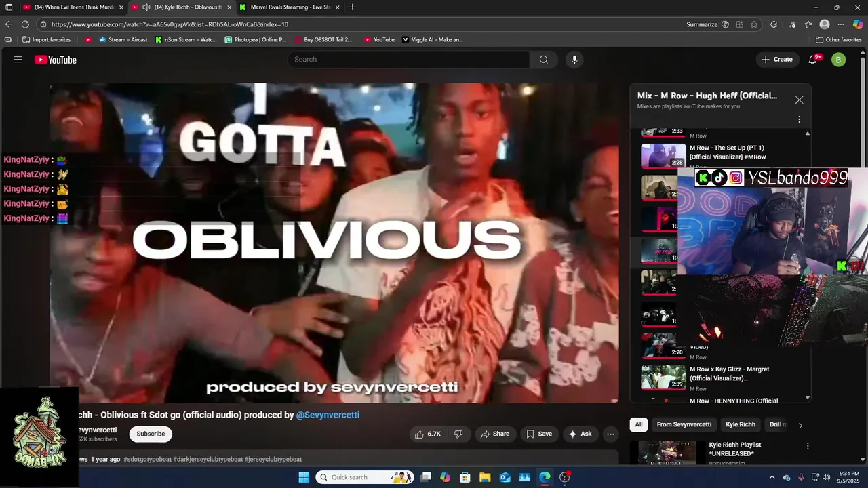Open Stream – Aircast bookmark

[123, 40]
